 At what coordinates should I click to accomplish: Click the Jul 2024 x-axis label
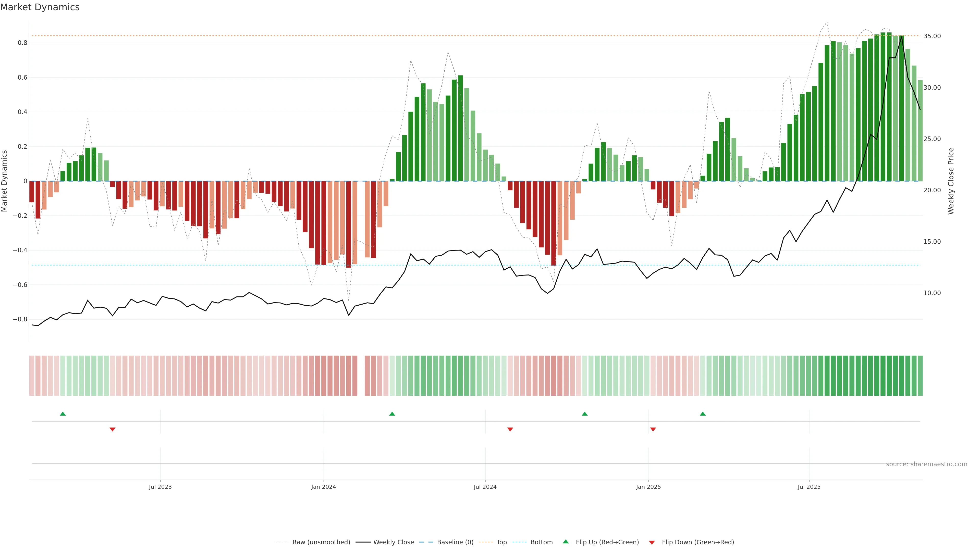pyautogui.click(x=485, y=487)
